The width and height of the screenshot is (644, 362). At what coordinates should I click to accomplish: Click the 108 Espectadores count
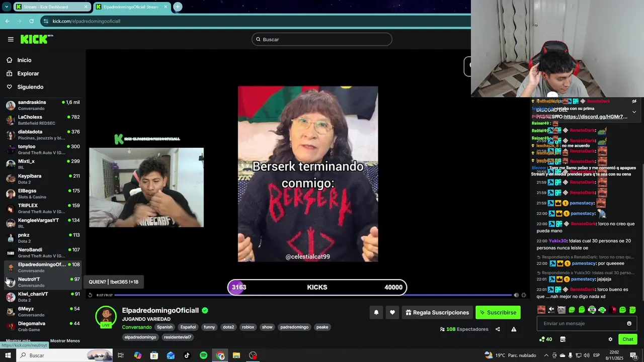(464, 329)
